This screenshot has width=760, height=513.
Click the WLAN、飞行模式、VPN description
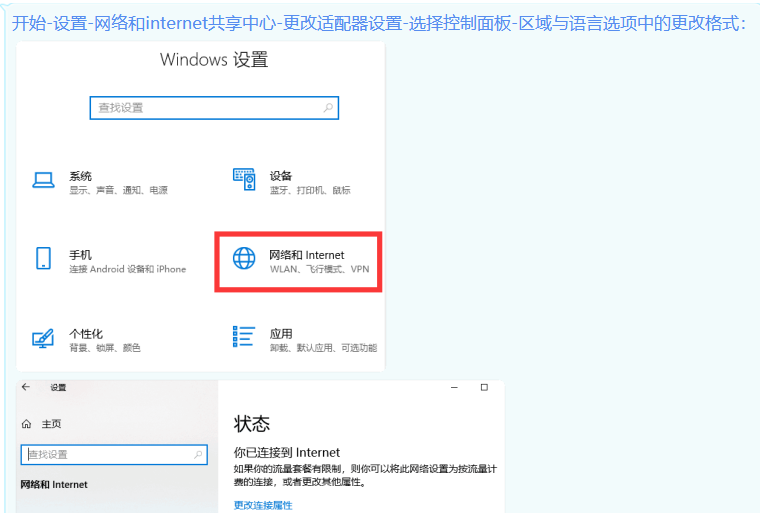[x=319, y=269]
